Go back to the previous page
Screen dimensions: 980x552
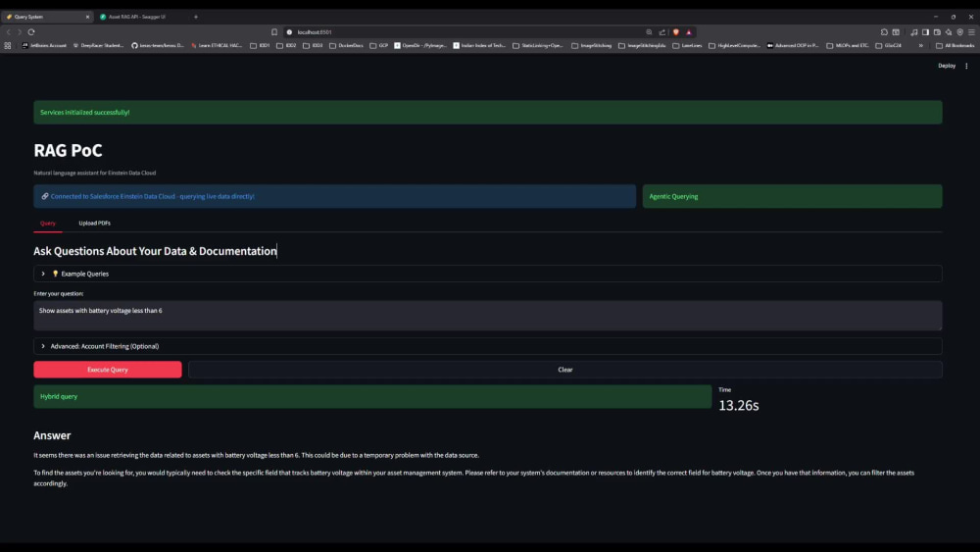click(8, 32)
